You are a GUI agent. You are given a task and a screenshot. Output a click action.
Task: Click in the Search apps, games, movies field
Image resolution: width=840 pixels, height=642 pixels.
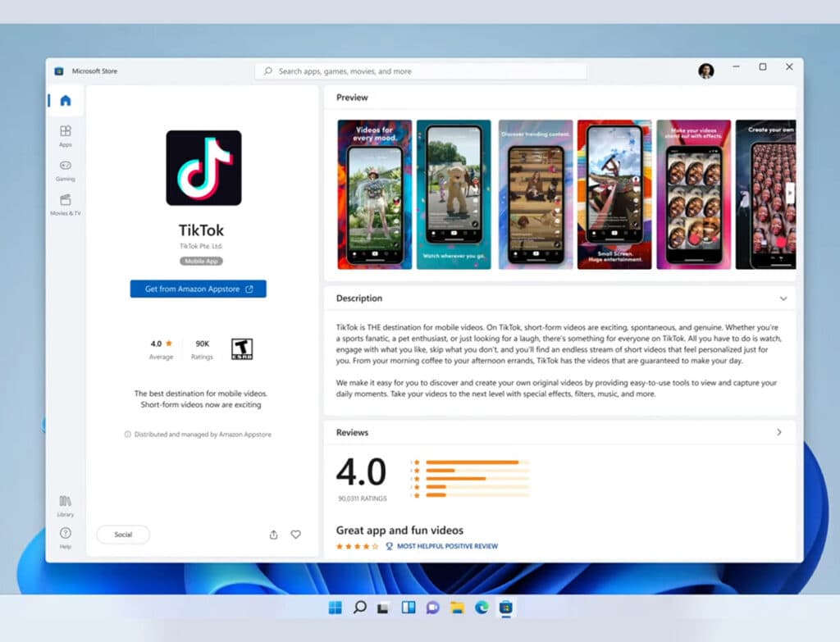click(x=421, y=71)
